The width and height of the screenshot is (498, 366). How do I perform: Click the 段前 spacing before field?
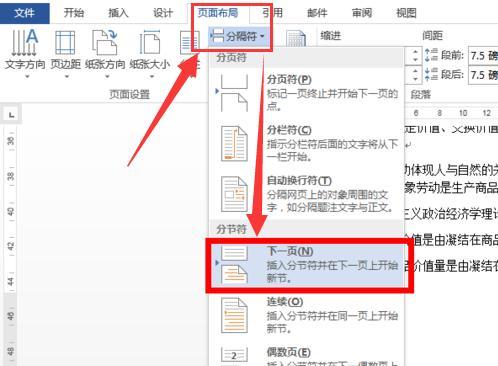pos(483,55)
